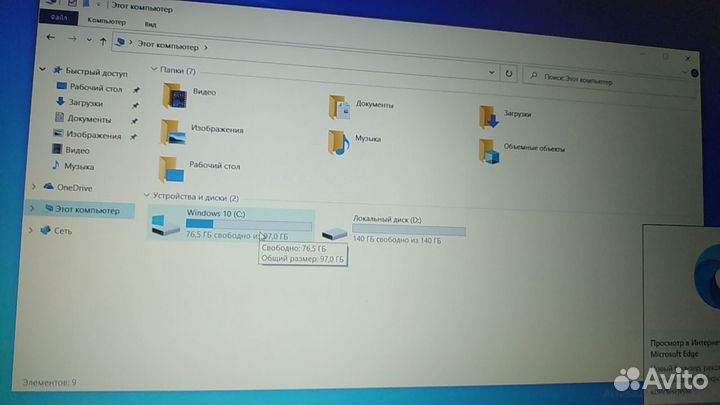Open the Компьютер ribbon tab
Viewport: 720px width, 405px height.
click(106, 21)
